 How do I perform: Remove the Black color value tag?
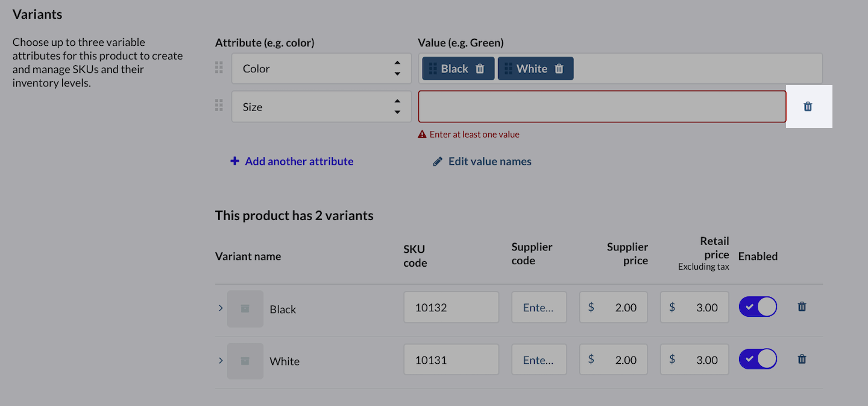[x=480, y=69]
